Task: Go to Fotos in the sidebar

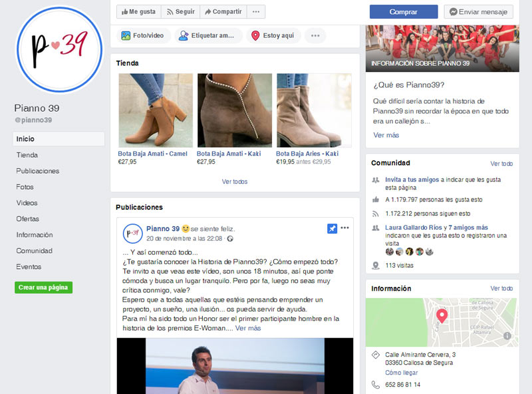Action: point(25,187)
